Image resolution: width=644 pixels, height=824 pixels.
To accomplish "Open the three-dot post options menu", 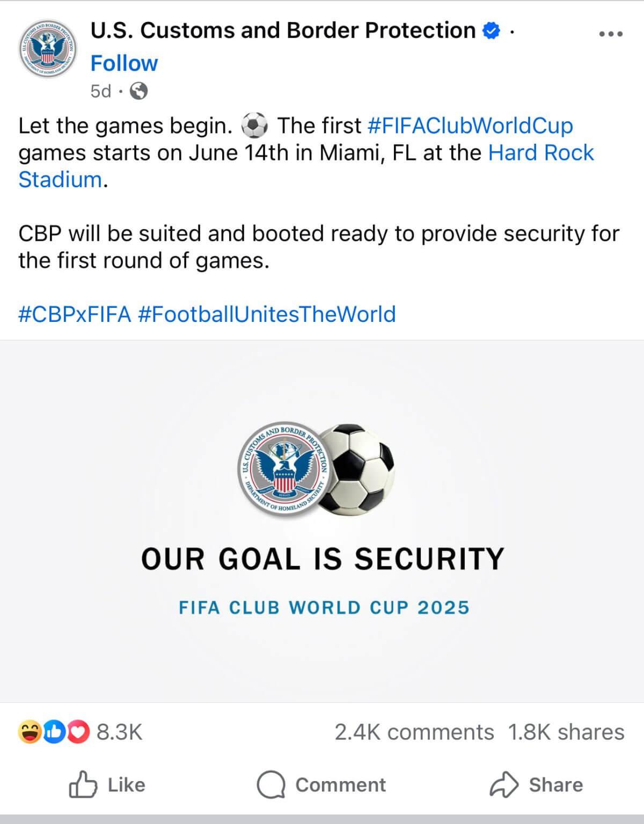I will (x=611, y=34).
